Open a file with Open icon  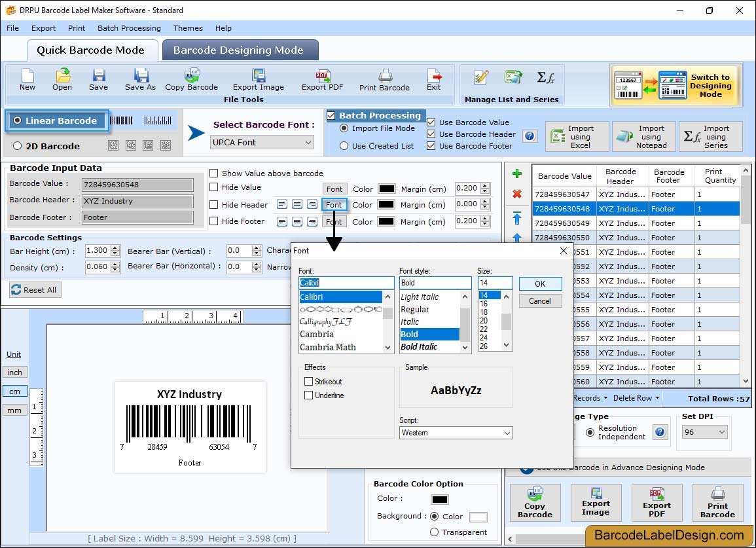click(62, 80)
